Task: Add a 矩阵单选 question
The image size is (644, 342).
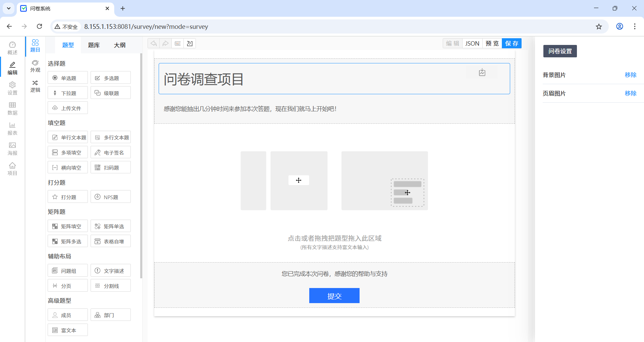Action: coord(111,226)
